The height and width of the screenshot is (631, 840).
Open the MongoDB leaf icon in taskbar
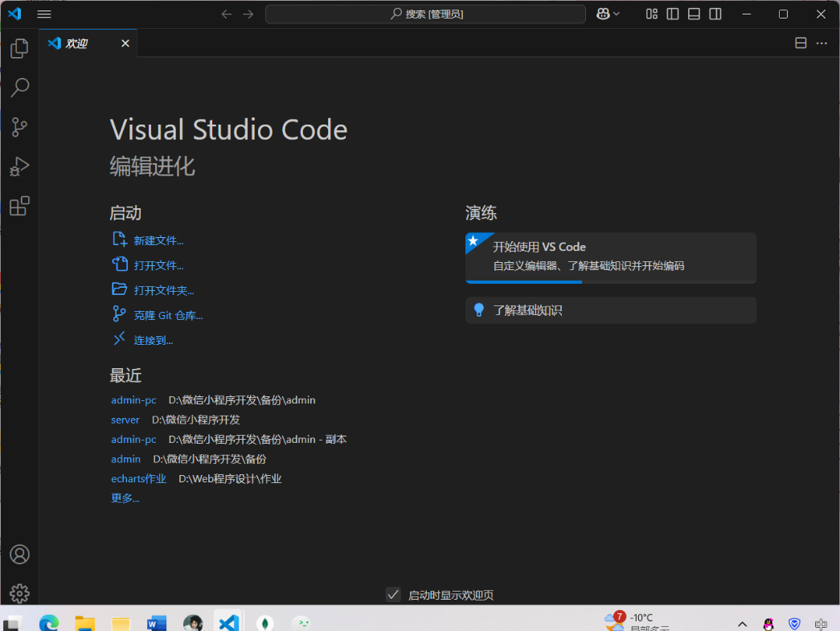[264, 623]
